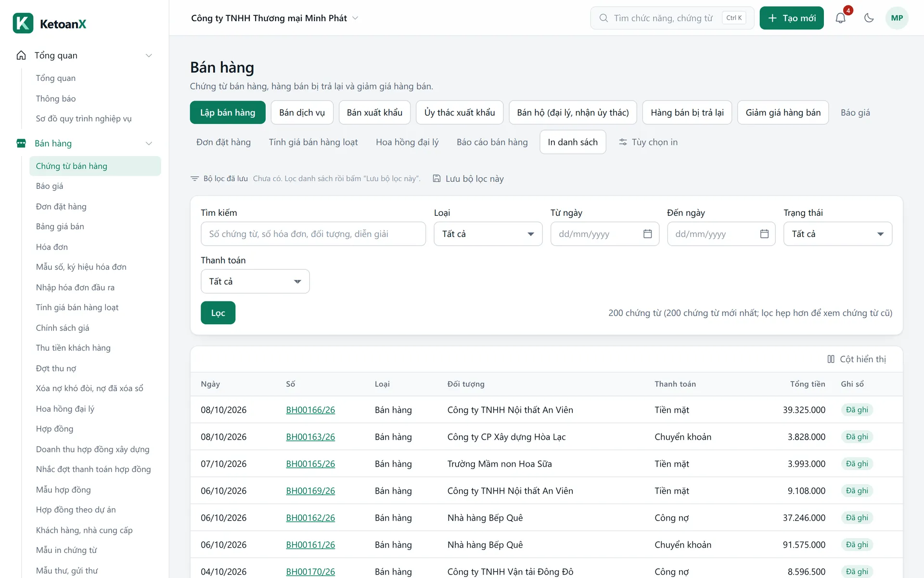Select the Bán xuất khẩu tab
924x578 pixels.
click(374, 112)
